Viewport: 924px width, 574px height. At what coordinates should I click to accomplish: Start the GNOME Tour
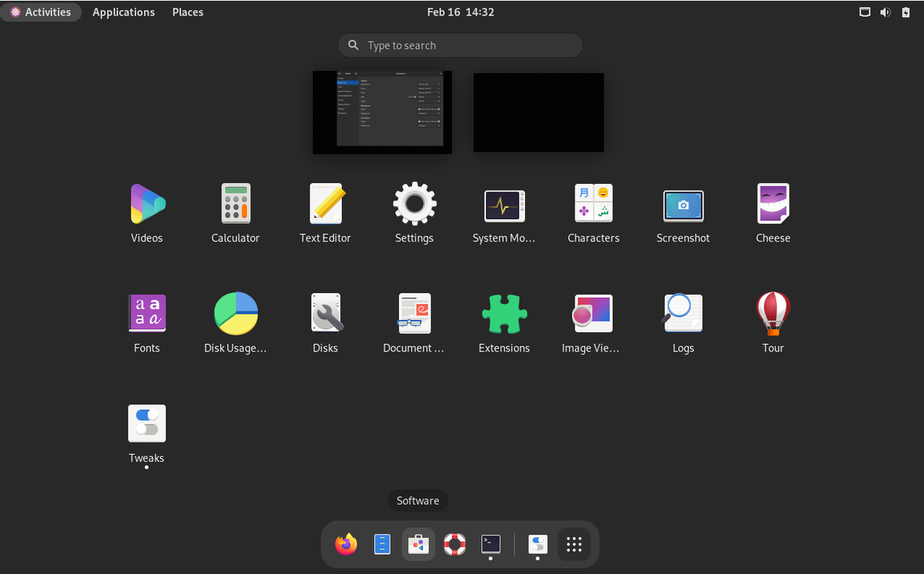(773, 313)
